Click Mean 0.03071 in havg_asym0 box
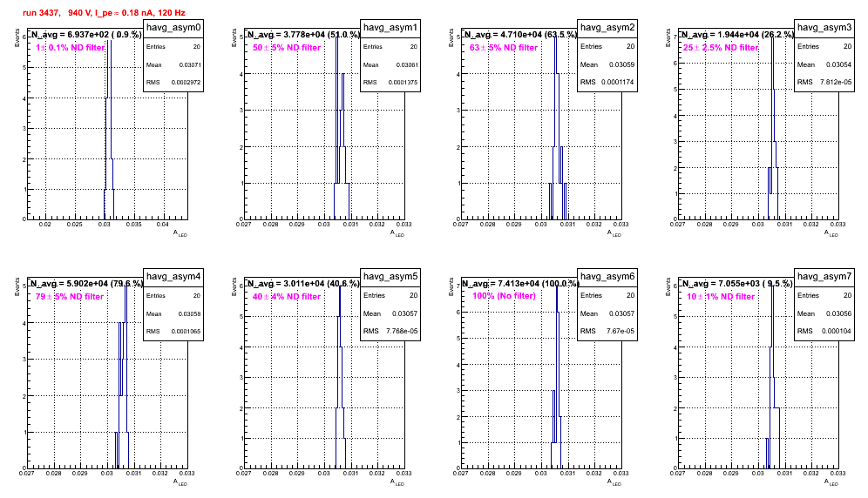 pyautogui.click(x=173, y=64)
